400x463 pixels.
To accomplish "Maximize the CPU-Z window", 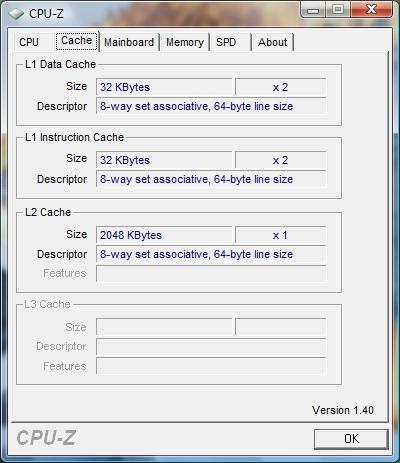I will (337, 10).
